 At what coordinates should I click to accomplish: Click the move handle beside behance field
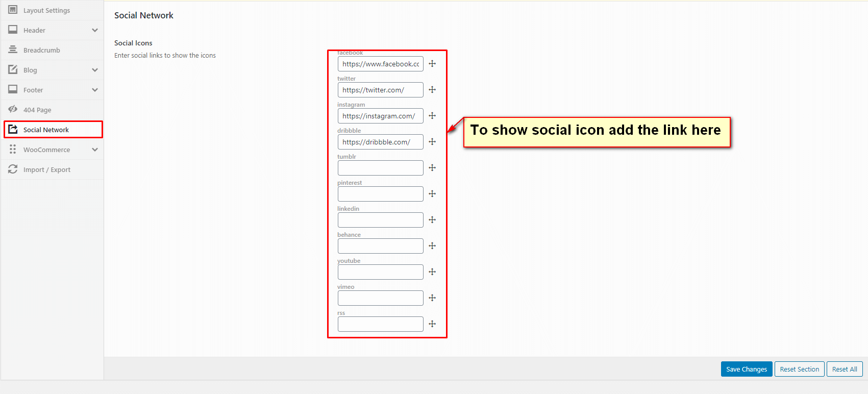[432, 246]
